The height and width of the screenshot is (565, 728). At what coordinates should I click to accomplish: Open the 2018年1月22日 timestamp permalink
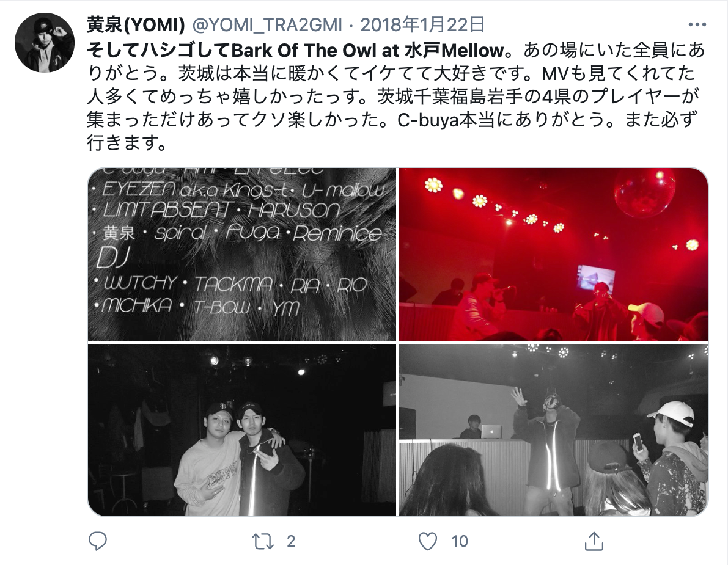tap(422, 24)
